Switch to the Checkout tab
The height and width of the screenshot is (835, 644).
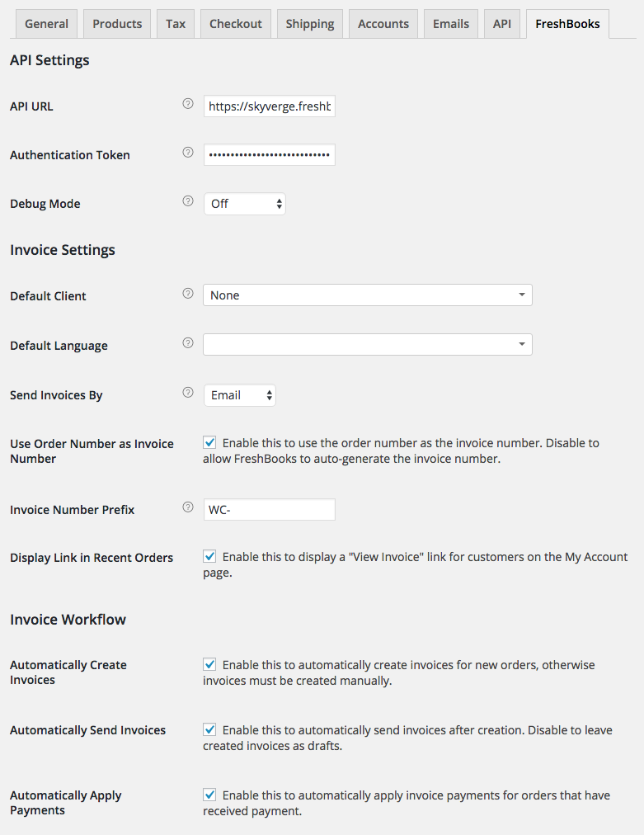(x=236, y=24)
